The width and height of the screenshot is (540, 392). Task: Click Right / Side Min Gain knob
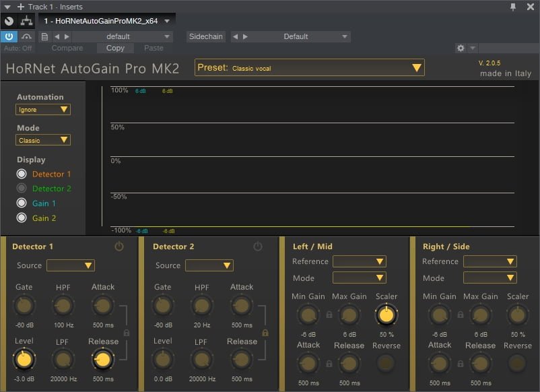[x=440, y=315]
